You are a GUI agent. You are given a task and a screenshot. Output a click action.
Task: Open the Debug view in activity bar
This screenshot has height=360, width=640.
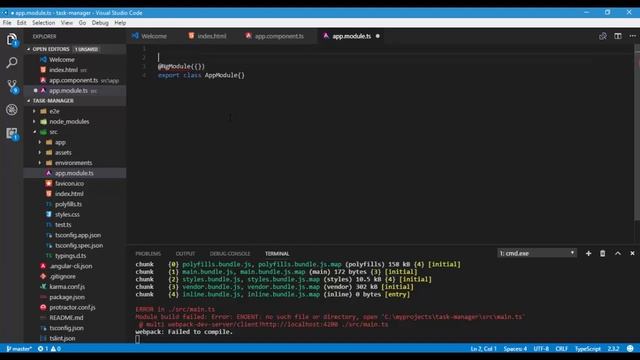point(12,109)
